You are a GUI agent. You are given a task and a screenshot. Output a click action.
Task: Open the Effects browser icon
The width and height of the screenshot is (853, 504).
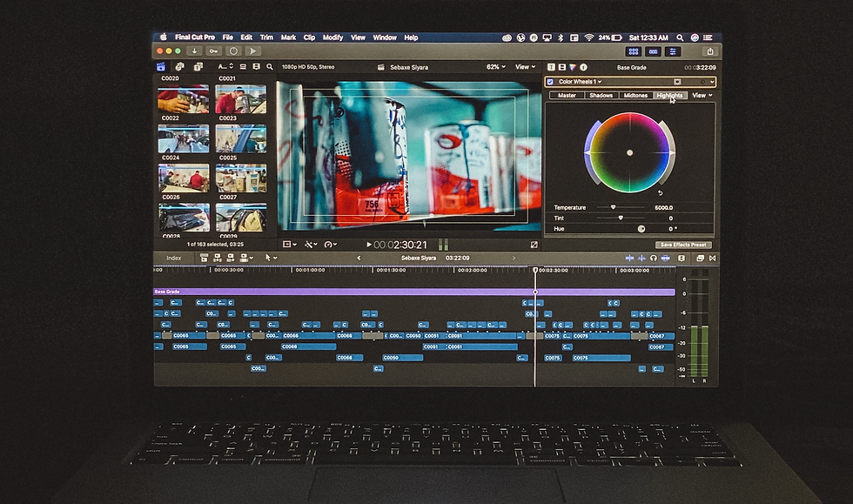[x=700, y=258]
